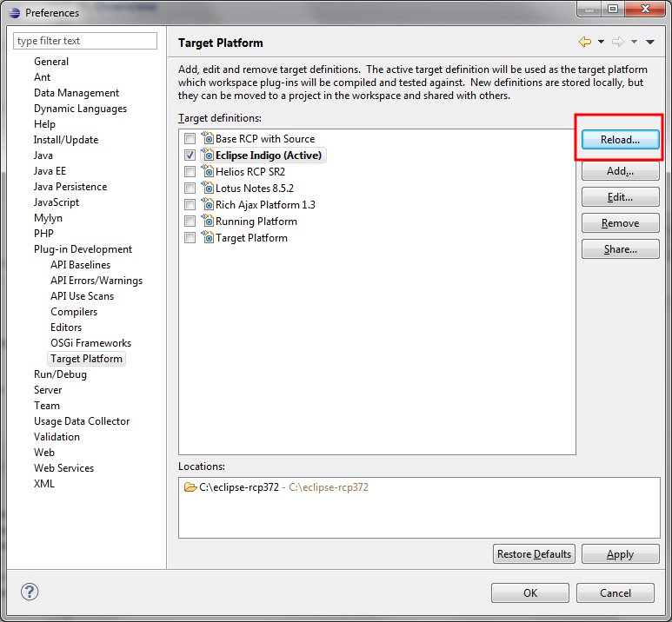Click the eclipse-rcp372 folder location icon
The image size is (672, 622).
coord(190,487)
